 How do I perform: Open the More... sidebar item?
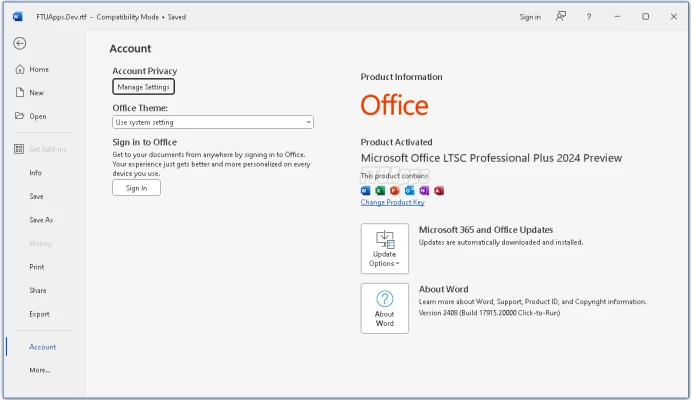pos(40,370)
